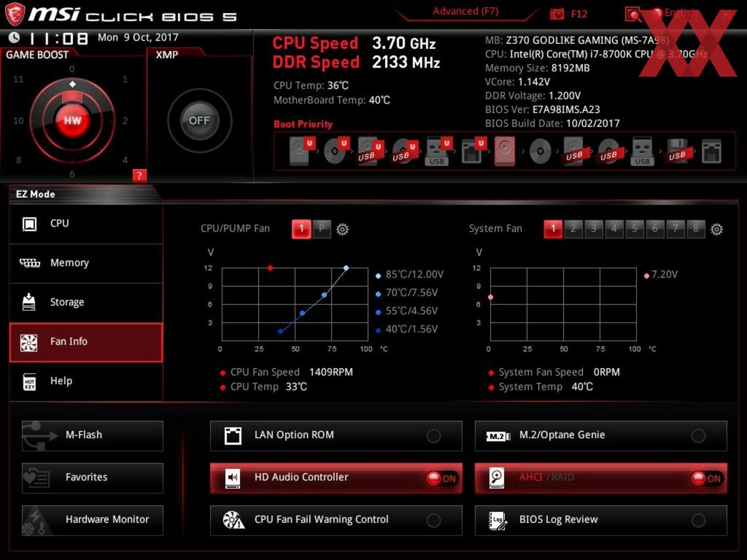
Task: Select System Fan 2 tab
Action: (573, 229)
